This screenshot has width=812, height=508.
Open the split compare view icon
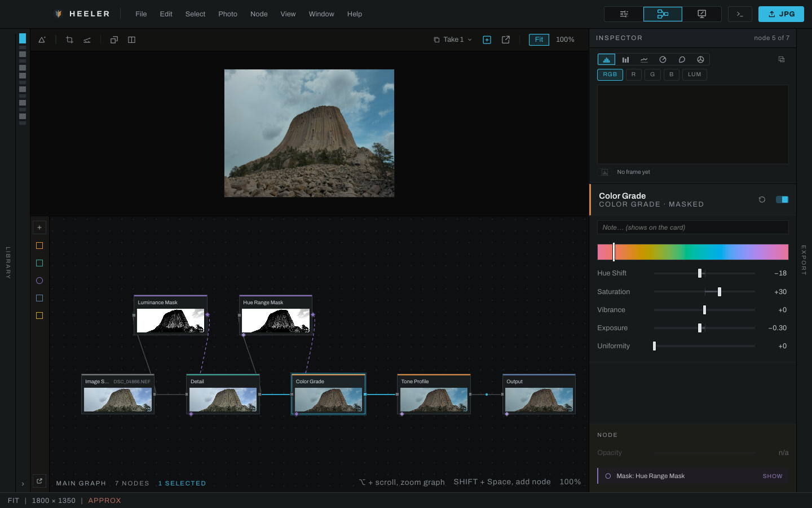coord(131,40)
